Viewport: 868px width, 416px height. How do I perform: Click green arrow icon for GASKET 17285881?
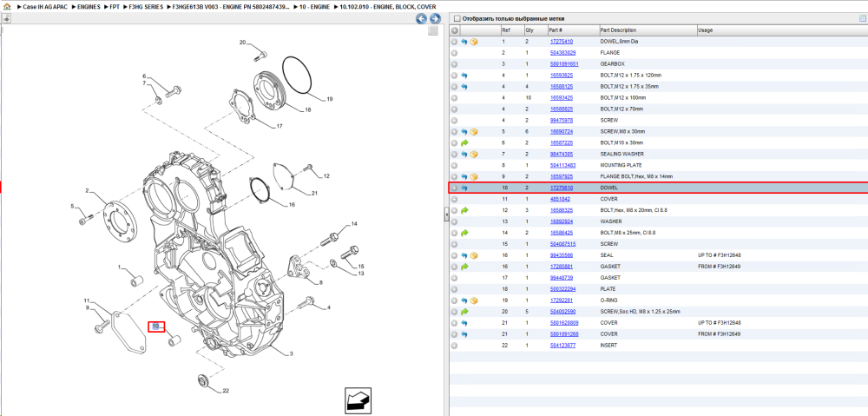(464, 267)
